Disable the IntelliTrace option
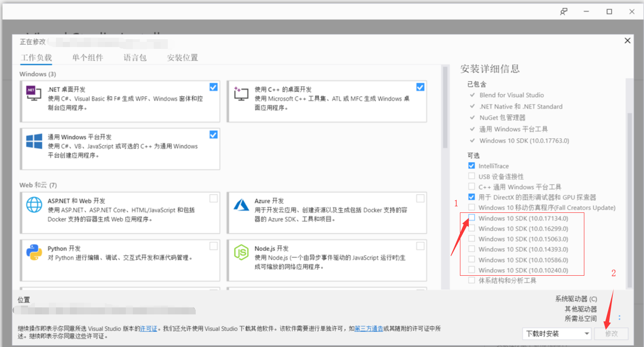 coord(471,165)
